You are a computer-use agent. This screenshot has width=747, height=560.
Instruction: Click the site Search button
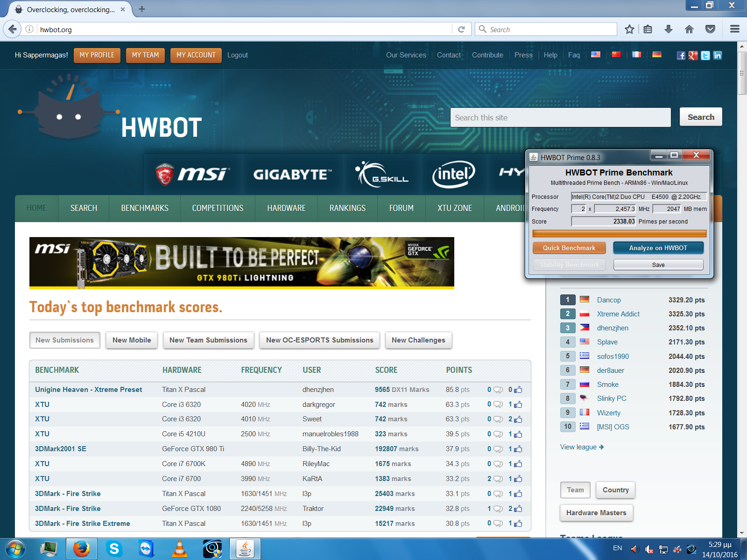701,117
